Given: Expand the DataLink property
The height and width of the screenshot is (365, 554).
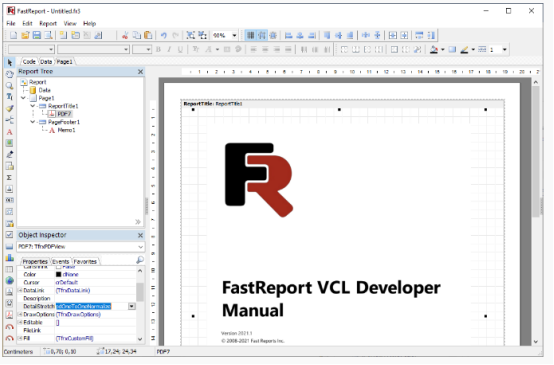Looking at the screenshot, I should coord(20,290).
